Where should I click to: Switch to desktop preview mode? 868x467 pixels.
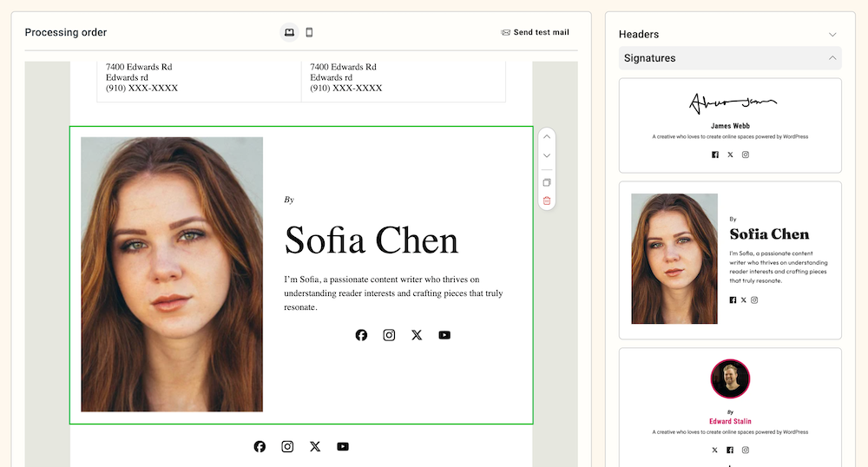tap(289, 32)
